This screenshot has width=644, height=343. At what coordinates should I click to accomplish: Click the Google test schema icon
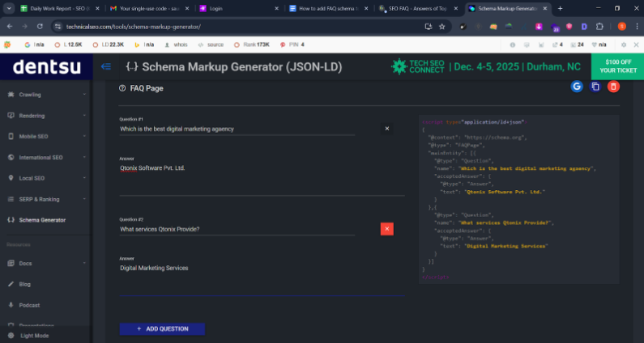coord(577,87)
